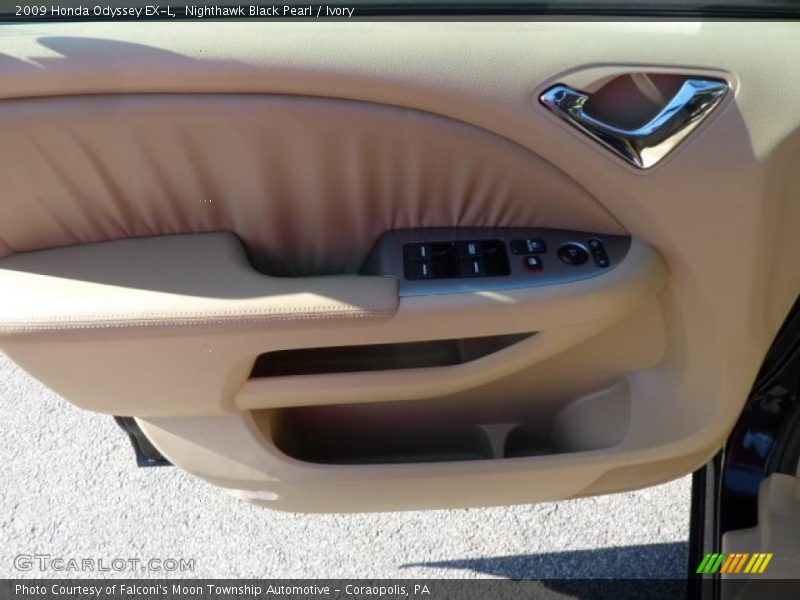Click the Falconi's Moon Township Automotive credit
The width and height of the screenshot is (800, 600).
222,590
